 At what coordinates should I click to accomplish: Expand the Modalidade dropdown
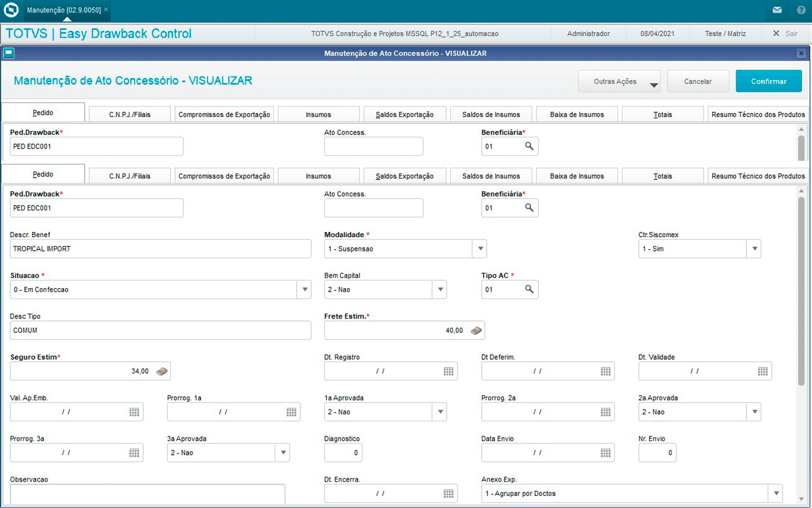479,249
